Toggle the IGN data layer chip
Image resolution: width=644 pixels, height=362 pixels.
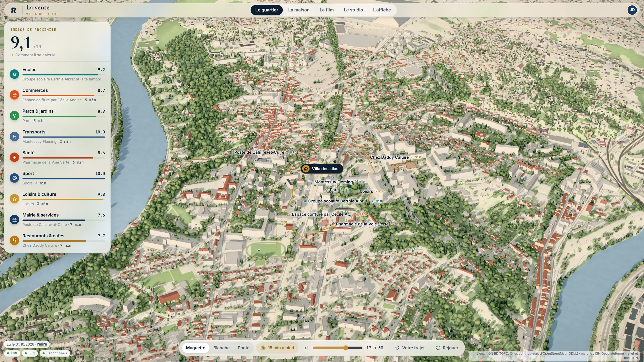pos(12,353)
